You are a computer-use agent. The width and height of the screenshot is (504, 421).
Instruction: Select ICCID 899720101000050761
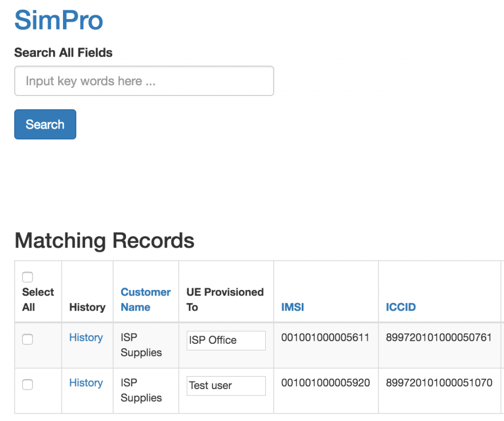(x=439, y=337)
